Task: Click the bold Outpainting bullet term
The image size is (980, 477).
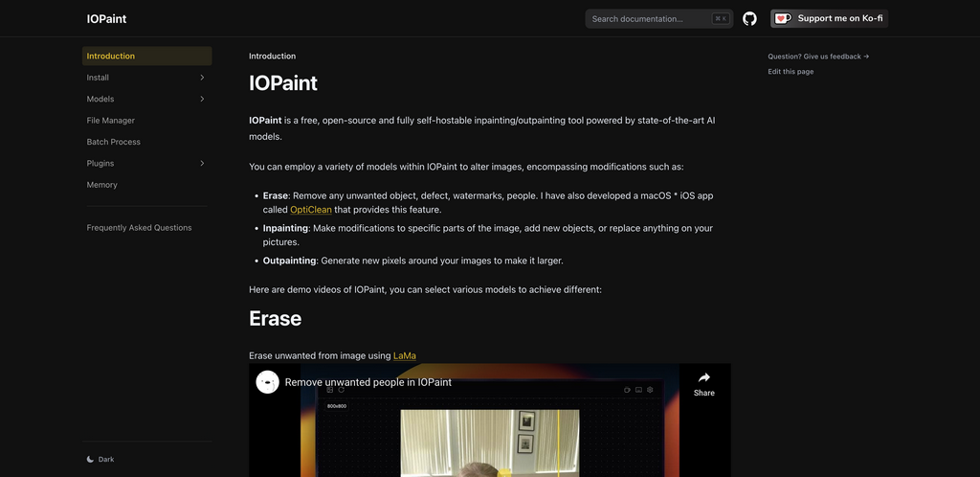Action: [x=289, y=261]
